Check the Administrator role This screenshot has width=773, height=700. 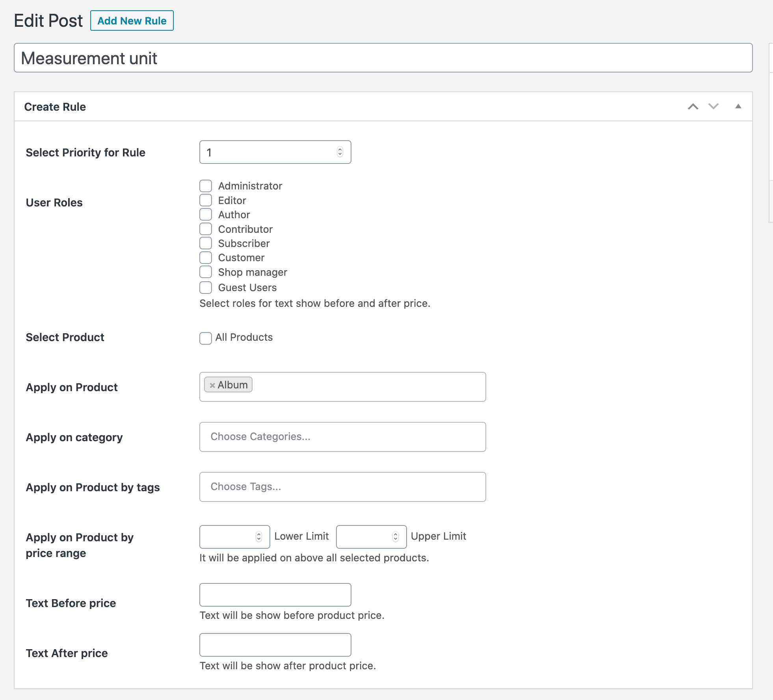click(206, 186)
